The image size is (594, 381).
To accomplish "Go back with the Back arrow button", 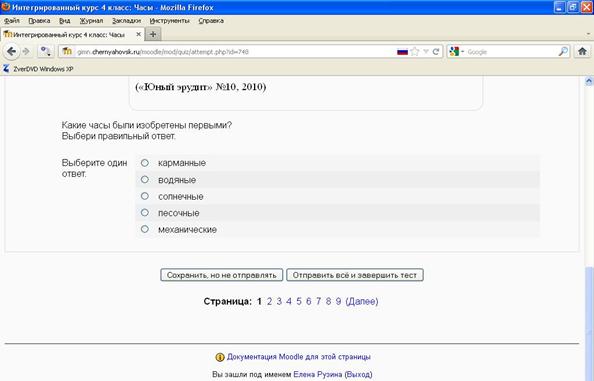I will coord(11,51).
